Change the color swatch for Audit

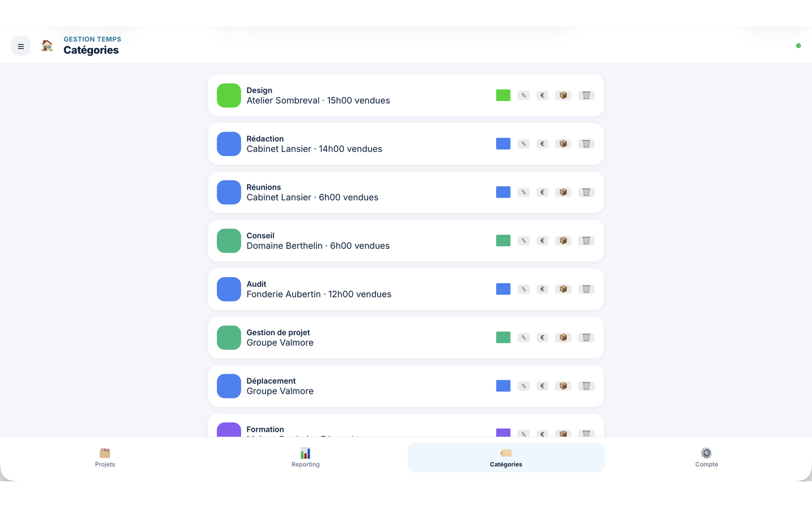(504, 290)
